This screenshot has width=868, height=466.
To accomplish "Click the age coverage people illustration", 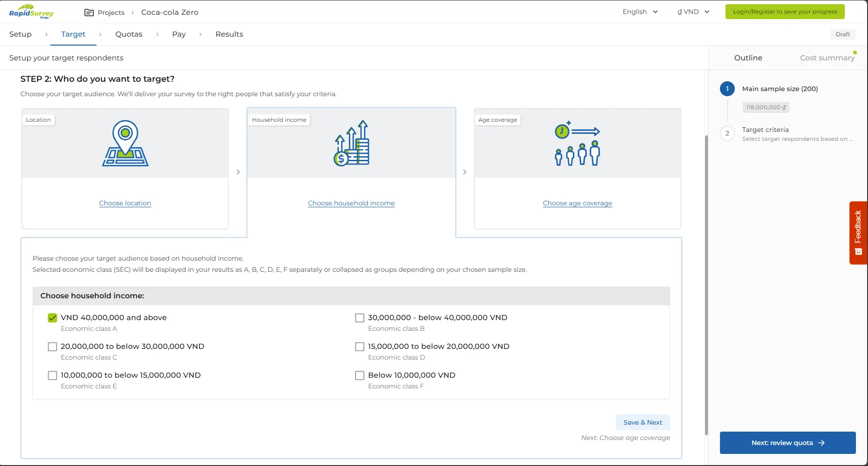I will pos(577,143).
